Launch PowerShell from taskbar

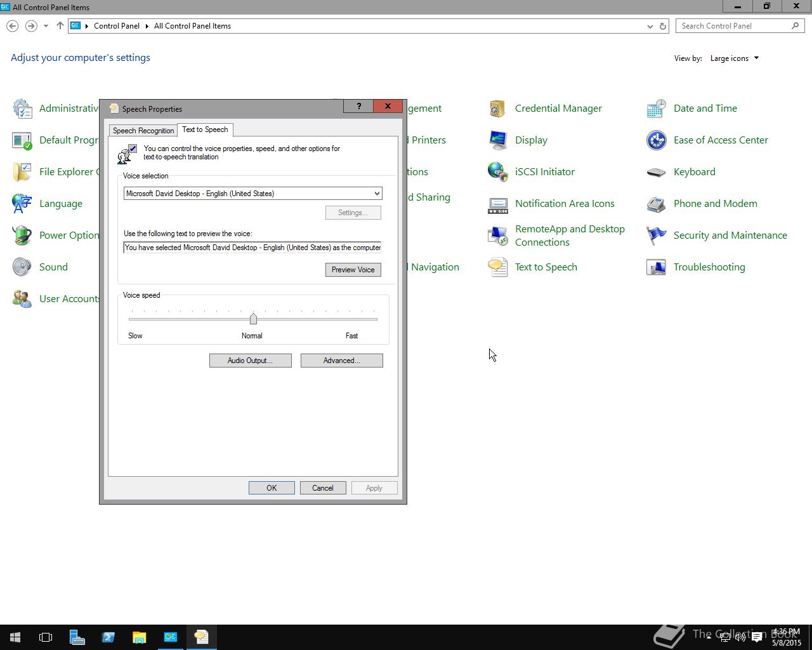pyautogui.click(x=108, y=637)
